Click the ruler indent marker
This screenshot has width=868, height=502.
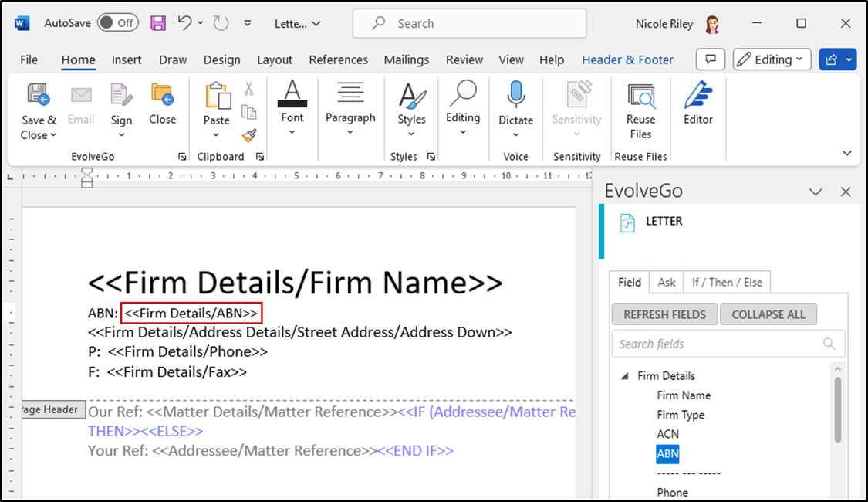pos(87,178)
